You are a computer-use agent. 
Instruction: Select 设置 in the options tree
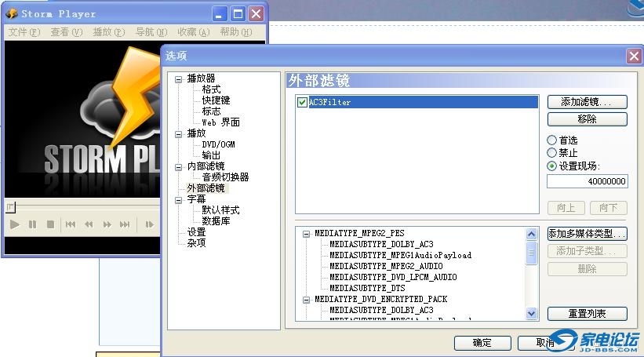pos(196,232)
